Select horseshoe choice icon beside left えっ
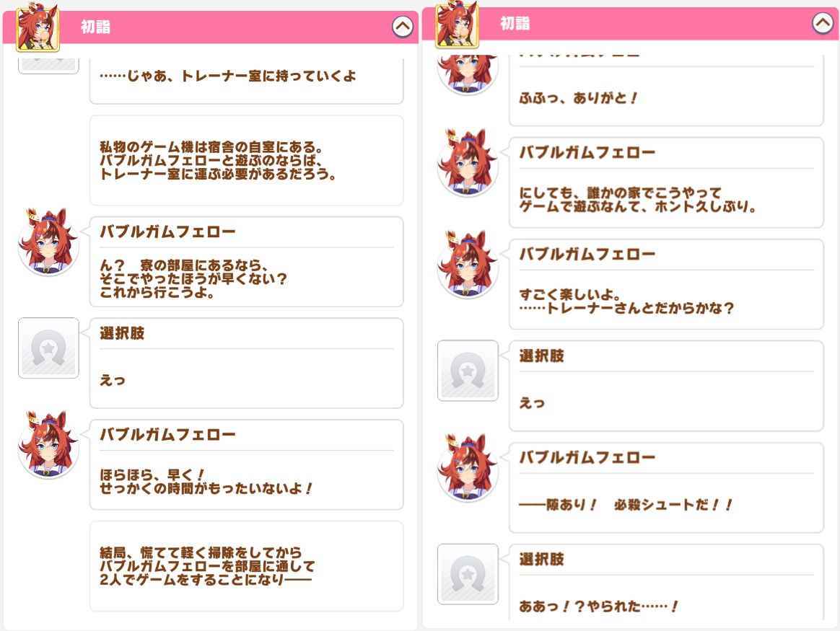Image resolution: width=840 pixels, height=631 pixels. point(49,348)
